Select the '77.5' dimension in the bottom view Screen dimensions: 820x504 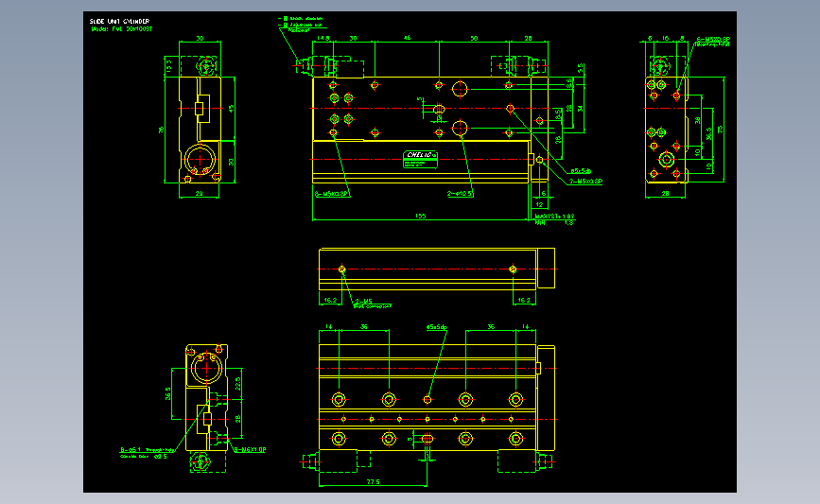point(373,482)
